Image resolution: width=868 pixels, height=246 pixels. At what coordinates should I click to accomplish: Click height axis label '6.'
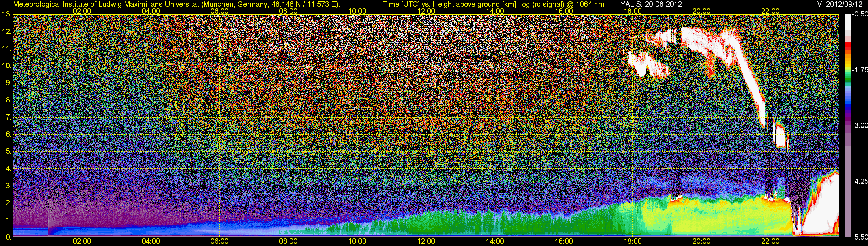click(x=8, y=135)
